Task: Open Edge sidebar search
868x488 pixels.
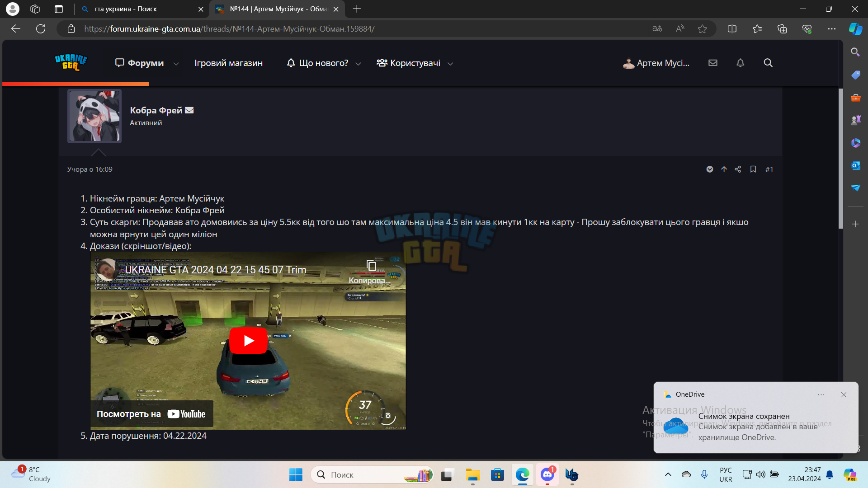Action: [855, 52]
